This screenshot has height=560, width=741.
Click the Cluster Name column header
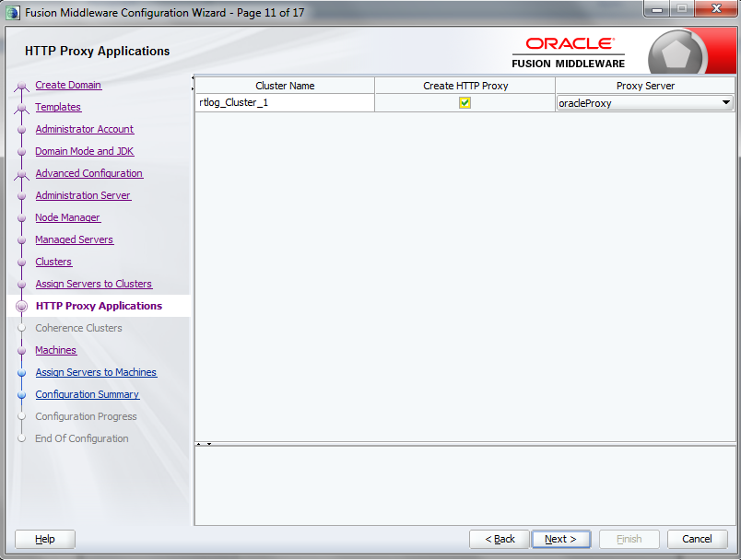click(285, 86)
